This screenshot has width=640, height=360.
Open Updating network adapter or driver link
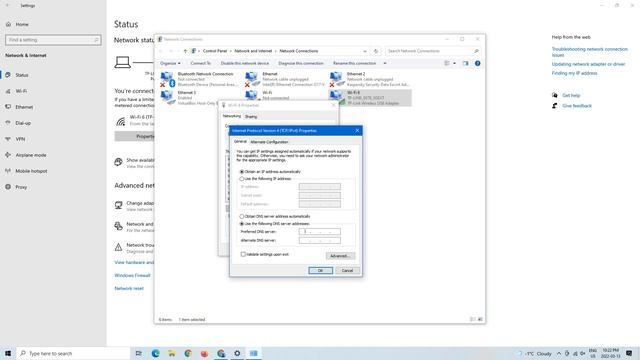[588, 64]
